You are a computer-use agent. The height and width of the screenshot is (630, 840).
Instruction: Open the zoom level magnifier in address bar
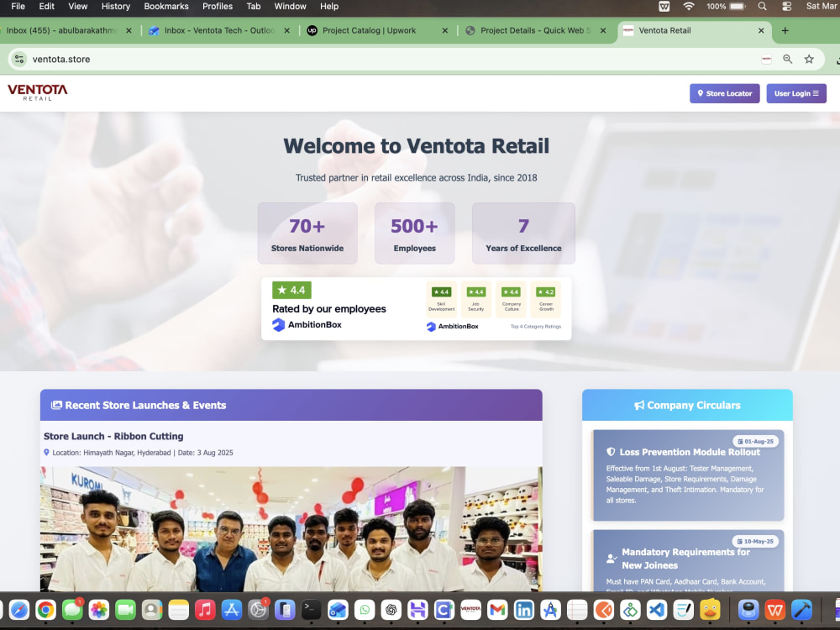[x=788, y=59]
